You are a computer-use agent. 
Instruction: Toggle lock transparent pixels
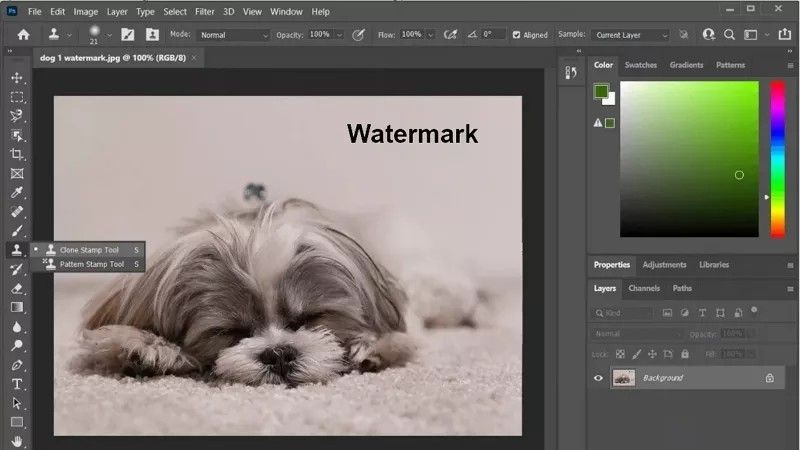point(620,354)
